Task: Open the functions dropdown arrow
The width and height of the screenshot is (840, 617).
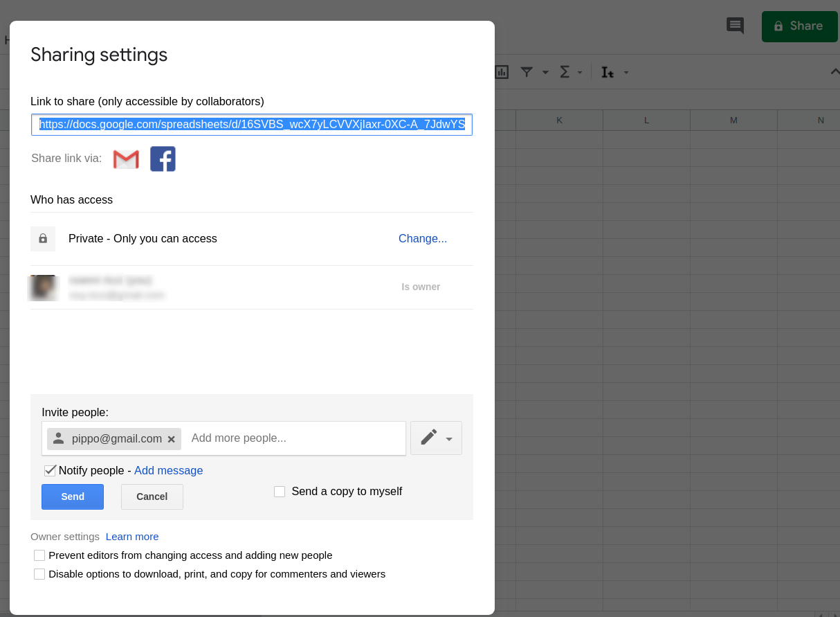Action: 580,72
